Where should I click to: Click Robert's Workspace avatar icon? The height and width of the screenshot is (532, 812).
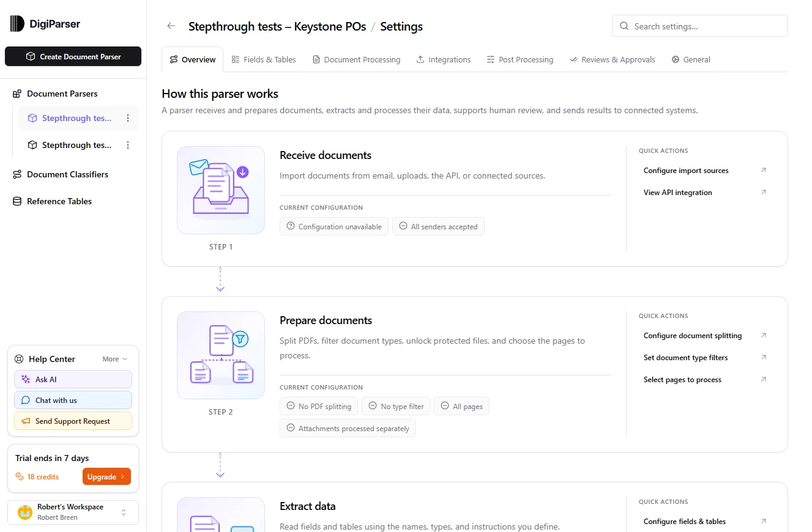25,512
